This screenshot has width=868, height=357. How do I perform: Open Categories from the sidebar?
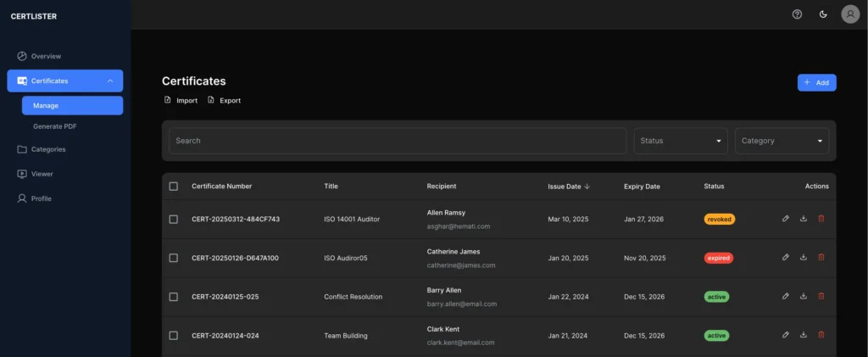(x=48, y=149)
